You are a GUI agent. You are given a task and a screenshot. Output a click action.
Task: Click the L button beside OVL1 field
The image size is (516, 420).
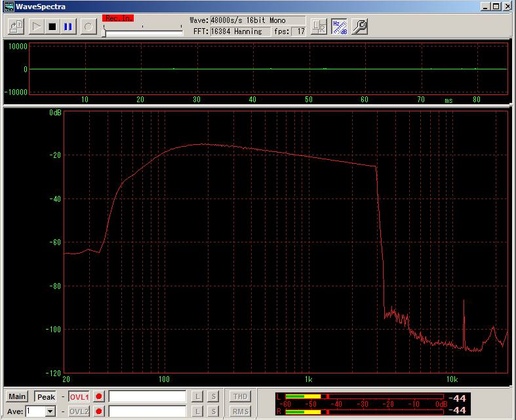(x=197, y=396)
